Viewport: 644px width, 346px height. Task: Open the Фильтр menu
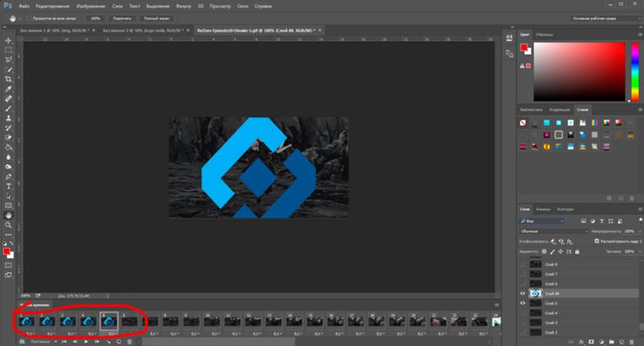point(184,6)
